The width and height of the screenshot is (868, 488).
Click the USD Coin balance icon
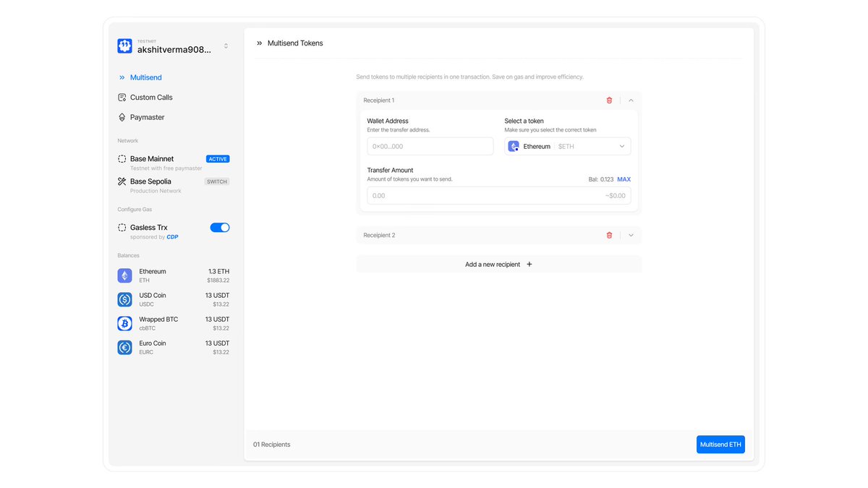coord(125,299)
